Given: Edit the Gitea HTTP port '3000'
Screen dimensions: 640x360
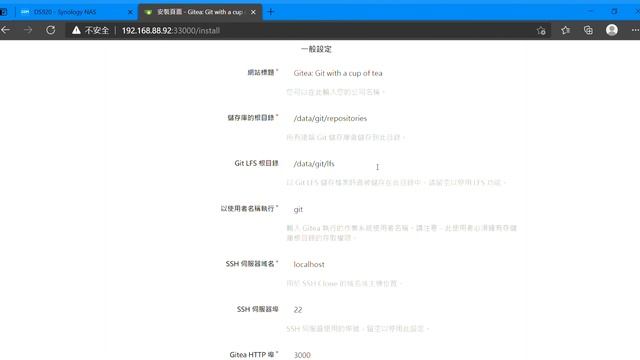Looking at the screenshot, I should [x=402, y=355].
